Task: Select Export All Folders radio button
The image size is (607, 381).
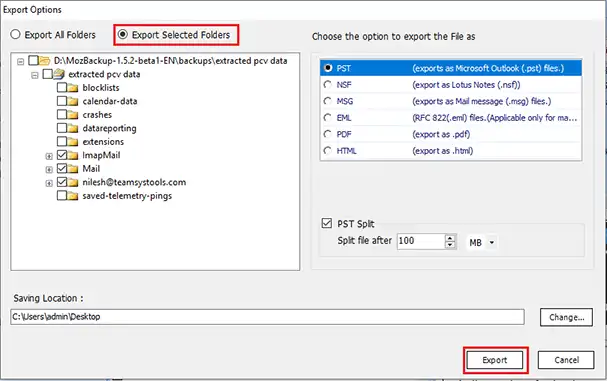Action: (x=15, y=34)
